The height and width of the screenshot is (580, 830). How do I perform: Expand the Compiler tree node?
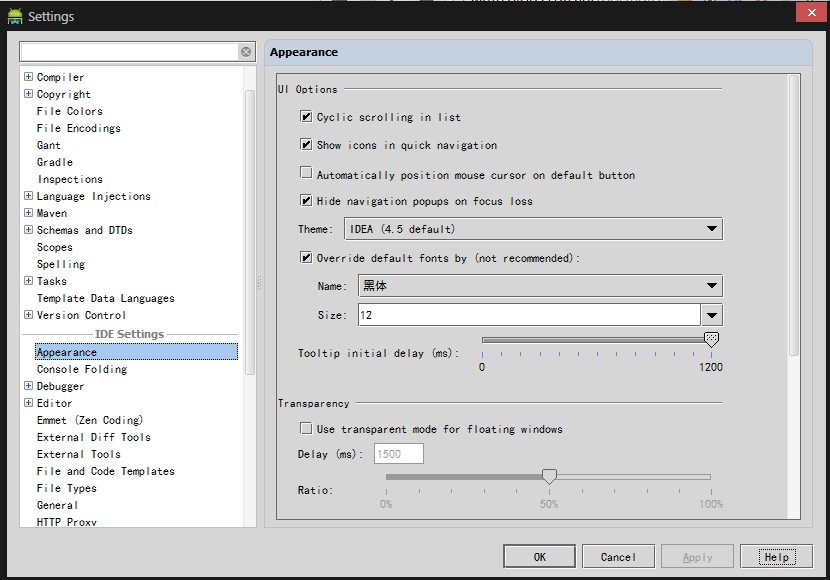point(29,77)
